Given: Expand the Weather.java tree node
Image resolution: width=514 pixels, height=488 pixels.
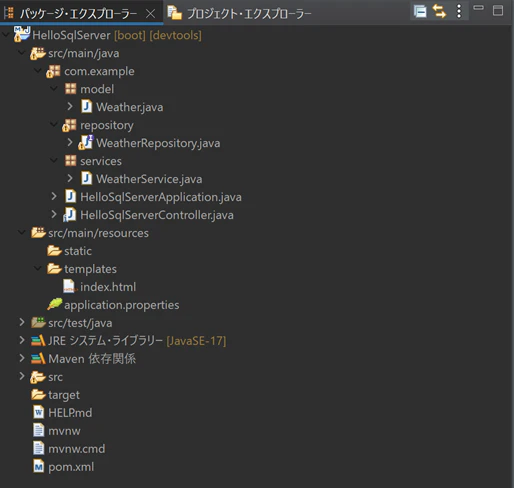Looking at the screenshot, I should [x=70, y=107].
